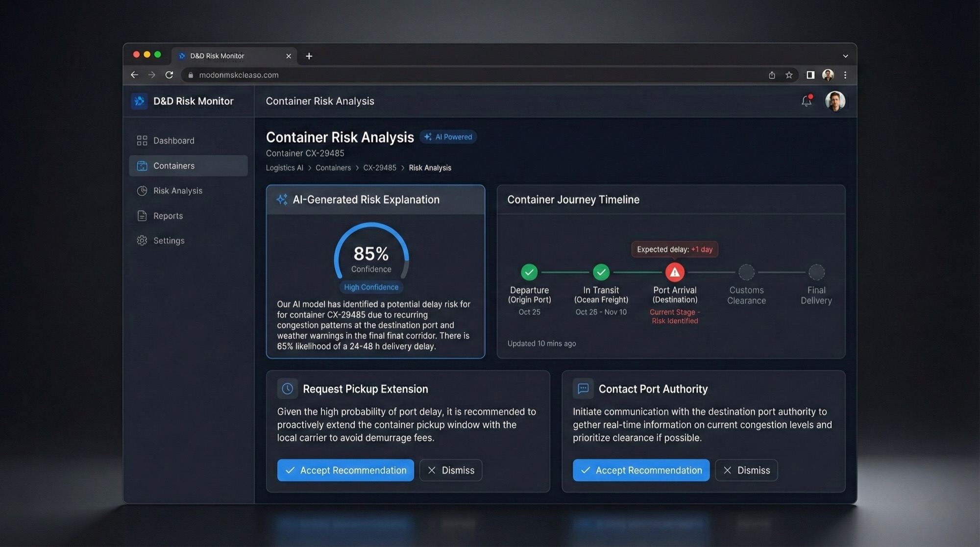Click the clock icon on Request Pickup Extension
Screen dimensions: 980x547
[x=287, y=388]
